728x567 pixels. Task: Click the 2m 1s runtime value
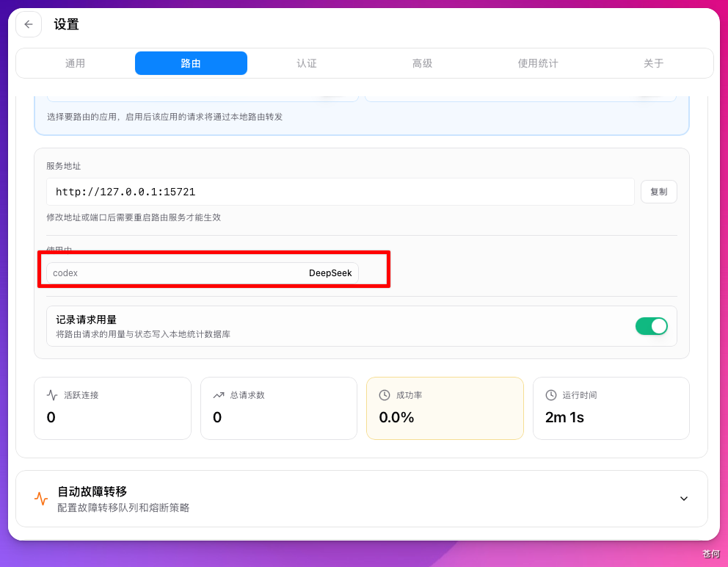(x=564, y=417)
